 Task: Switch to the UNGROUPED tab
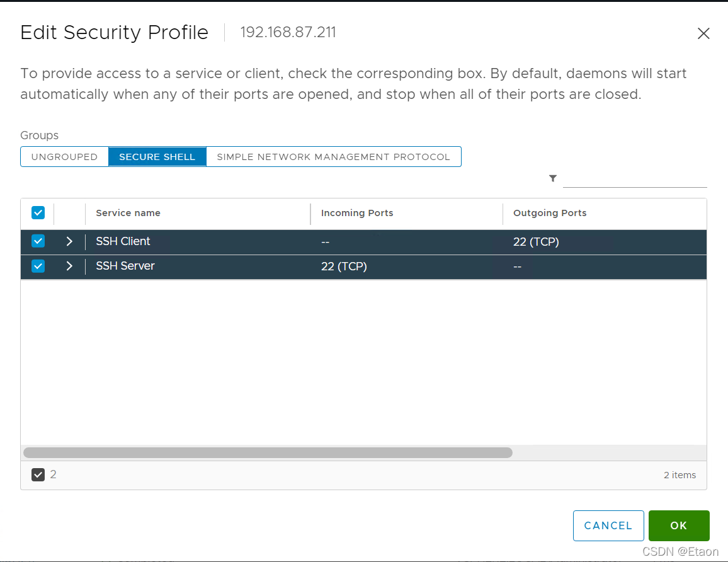(x=64, y=156)
